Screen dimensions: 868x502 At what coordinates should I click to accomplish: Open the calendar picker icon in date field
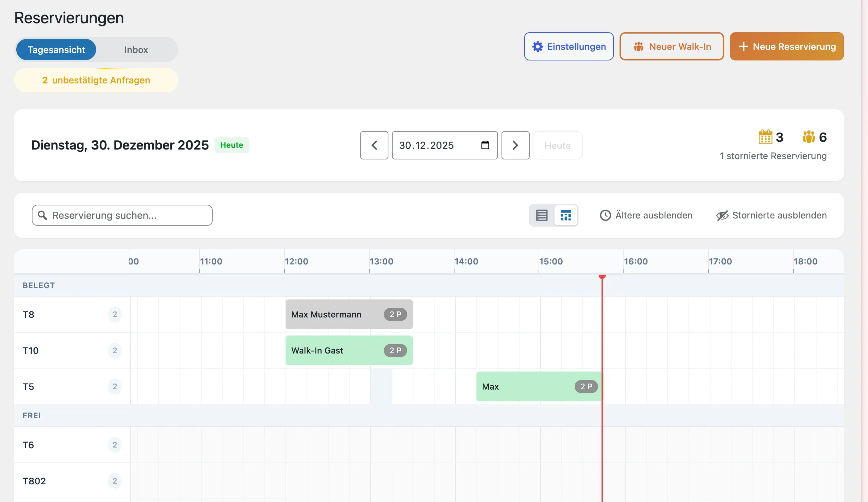click(485, 145)
